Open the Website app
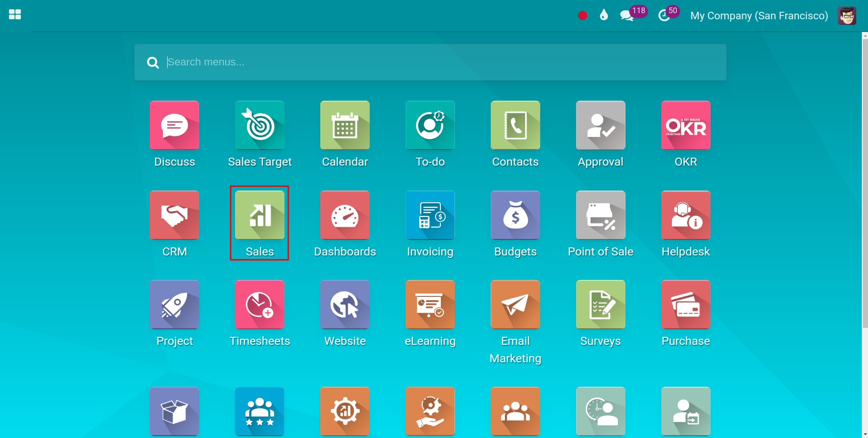The width and height of the screenshot is (868, 438). click(345, 304)
